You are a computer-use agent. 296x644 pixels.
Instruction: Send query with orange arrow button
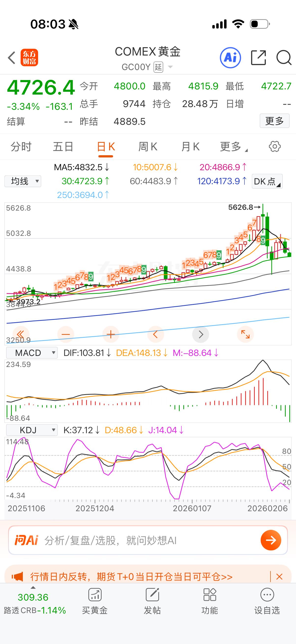coord(271,540)
